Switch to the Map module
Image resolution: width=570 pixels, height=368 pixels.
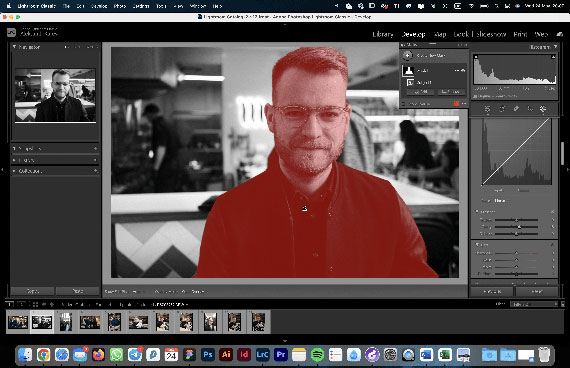[x=440, y=34]
